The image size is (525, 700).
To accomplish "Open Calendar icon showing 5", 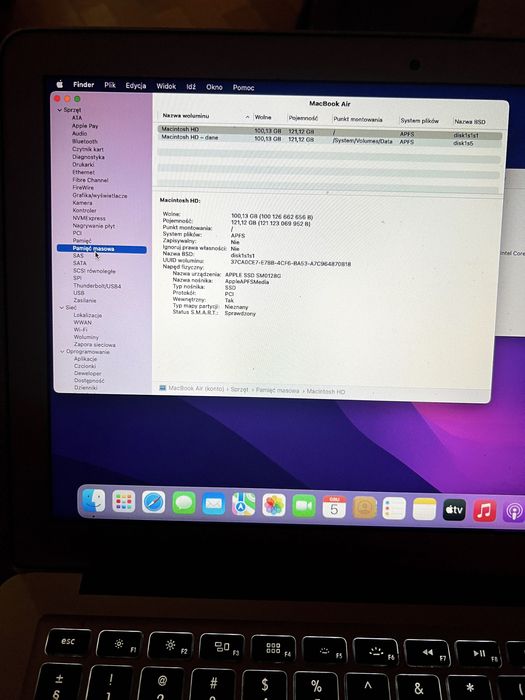I will [x=334, y=508].
